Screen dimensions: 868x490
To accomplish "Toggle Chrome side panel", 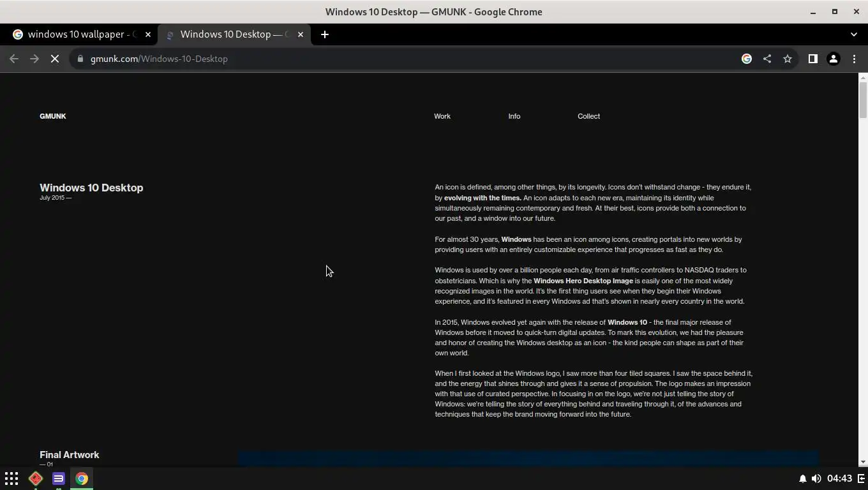I will [x=813, y=59].
